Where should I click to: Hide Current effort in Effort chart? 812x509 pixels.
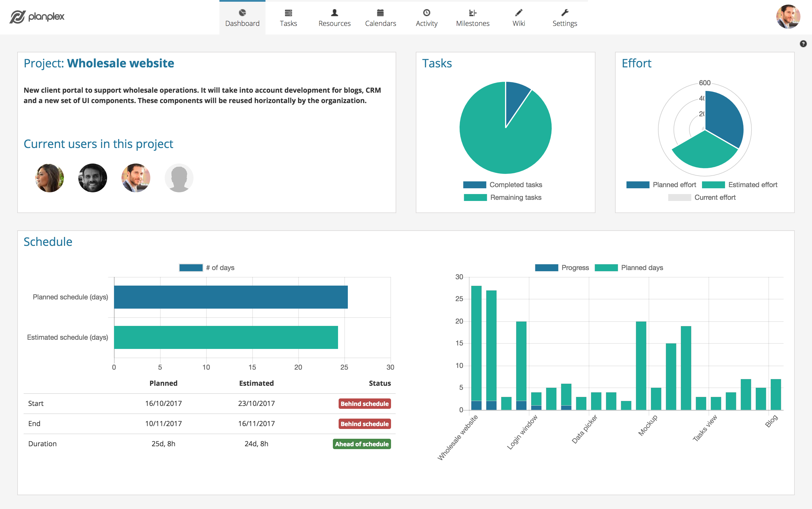click(x=702, y=197)
